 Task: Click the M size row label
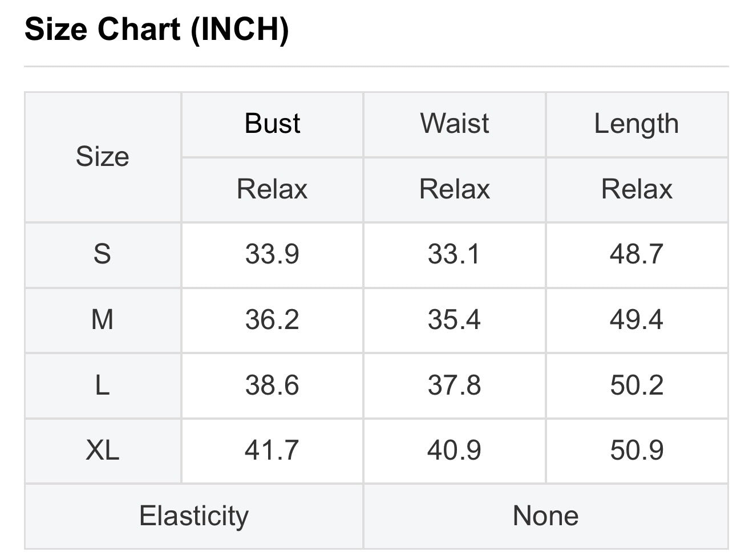point(103,320)
